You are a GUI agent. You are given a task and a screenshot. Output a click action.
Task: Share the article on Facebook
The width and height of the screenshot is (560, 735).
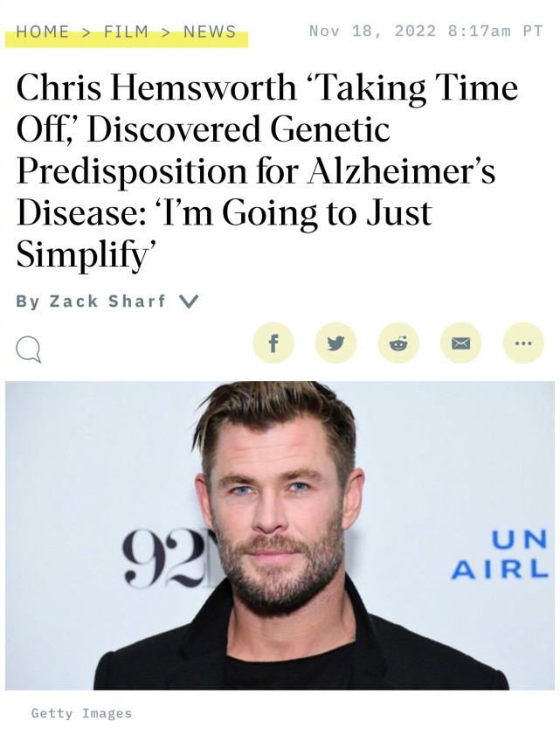[x=273, y=343]
